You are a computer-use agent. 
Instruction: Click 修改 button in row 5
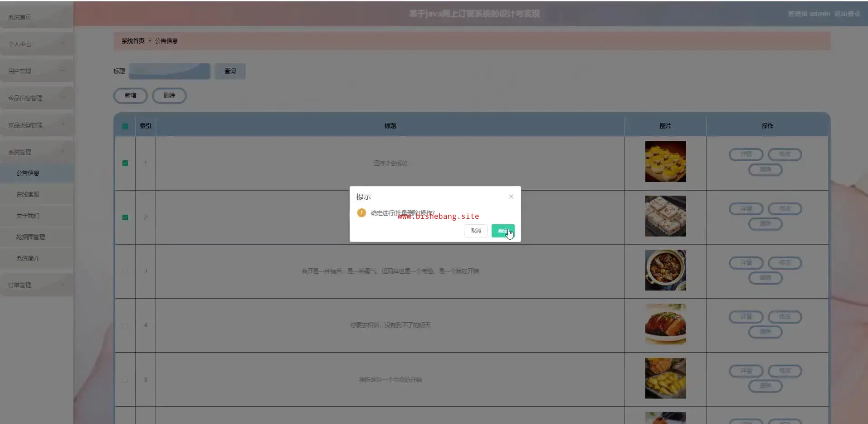click(x=785, y=371)
